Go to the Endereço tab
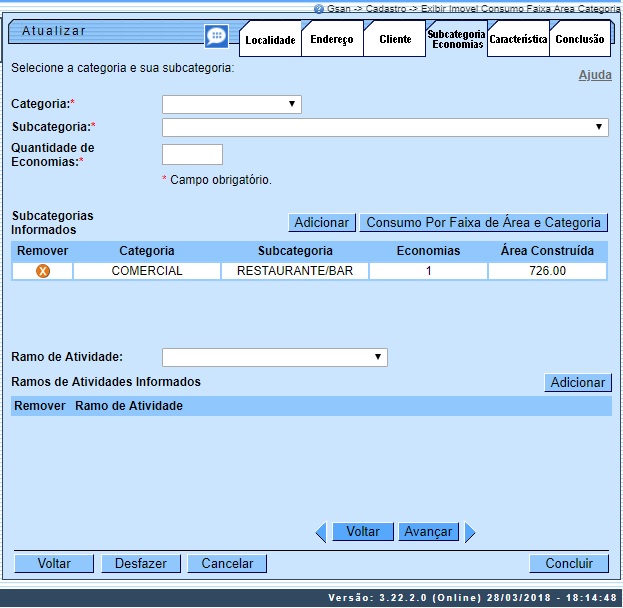 [331, 40]
